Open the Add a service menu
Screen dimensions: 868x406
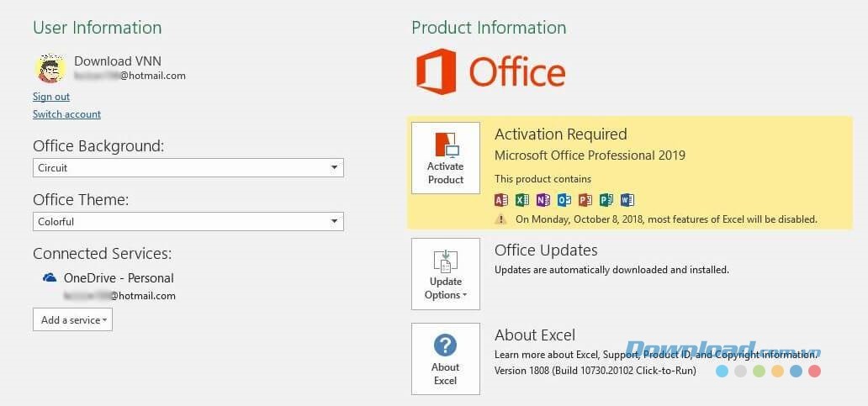click(72, 319)
